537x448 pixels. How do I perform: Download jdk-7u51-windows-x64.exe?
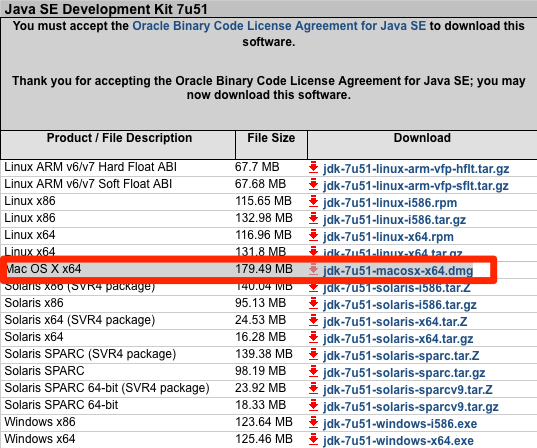point(398,441)
